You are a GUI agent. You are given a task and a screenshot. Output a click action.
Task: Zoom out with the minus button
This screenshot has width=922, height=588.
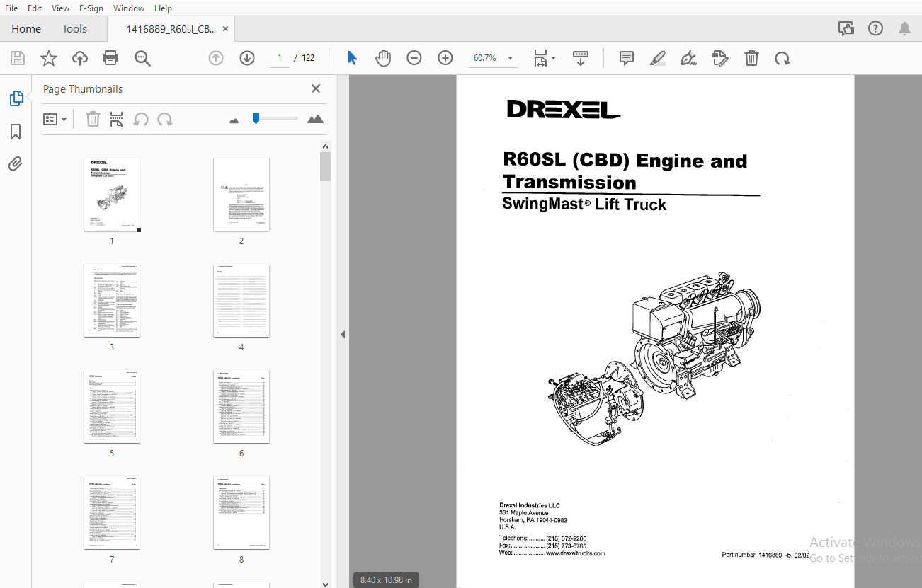point(414,58)
